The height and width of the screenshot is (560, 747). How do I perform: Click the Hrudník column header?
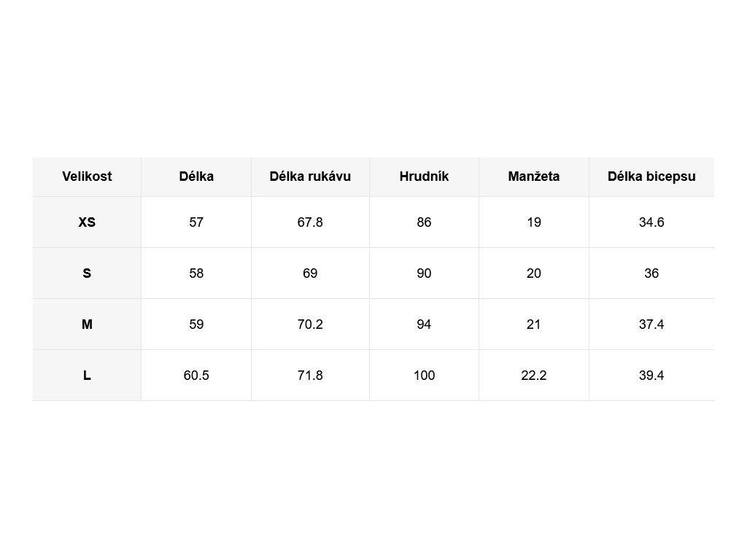tap(424, 176)
